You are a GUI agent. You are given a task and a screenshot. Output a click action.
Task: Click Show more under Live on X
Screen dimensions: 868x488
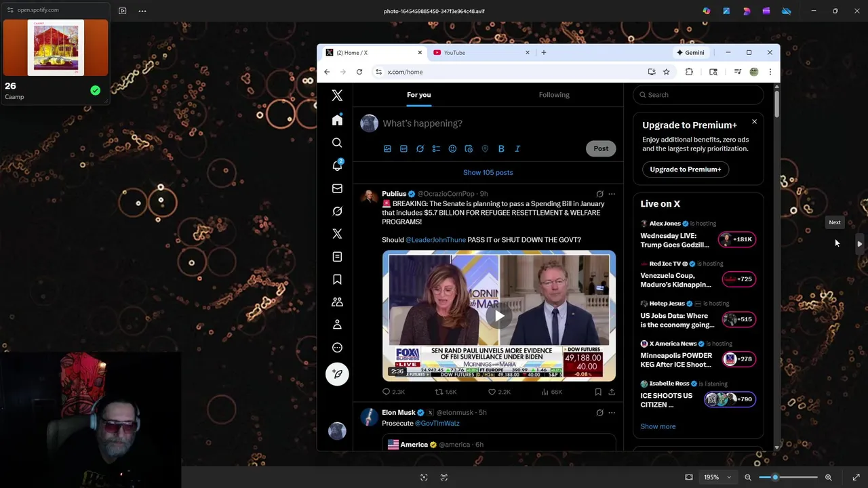click(658, 426)
